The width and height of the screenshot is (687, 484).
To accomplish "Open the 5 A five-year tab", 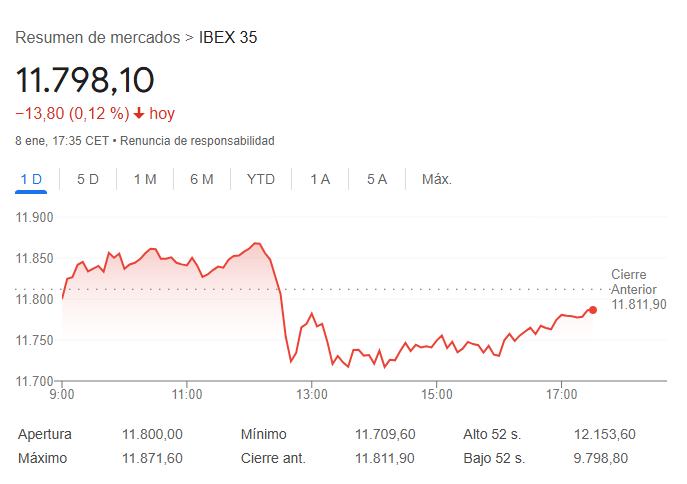I will 377,179.
